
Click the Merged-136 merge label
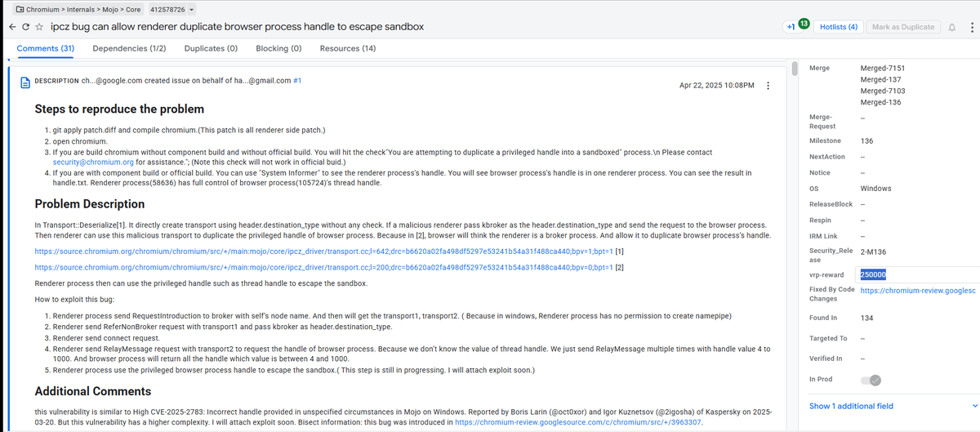click(x=880, y=102)
